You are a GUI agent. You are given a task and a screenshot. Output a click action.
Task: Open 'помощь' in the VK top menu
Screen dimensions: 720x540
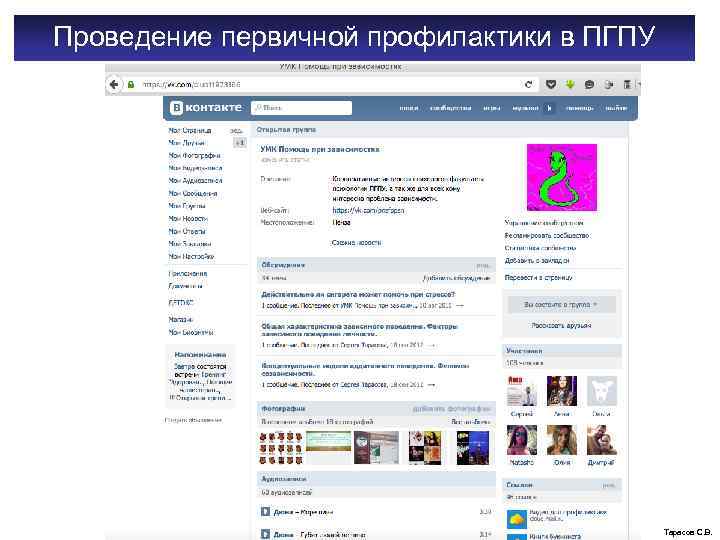tap(579, 108)
